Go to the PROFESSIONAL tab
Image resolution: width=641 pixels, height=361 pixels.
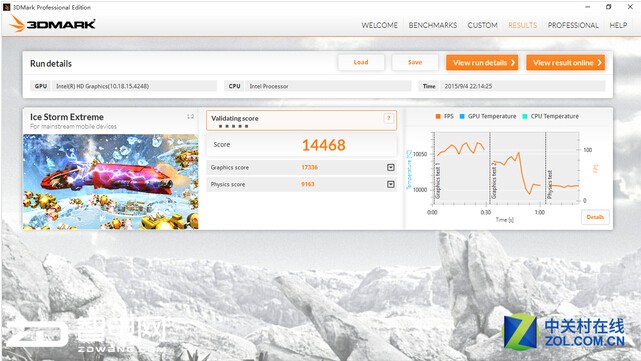coord(573,25)
